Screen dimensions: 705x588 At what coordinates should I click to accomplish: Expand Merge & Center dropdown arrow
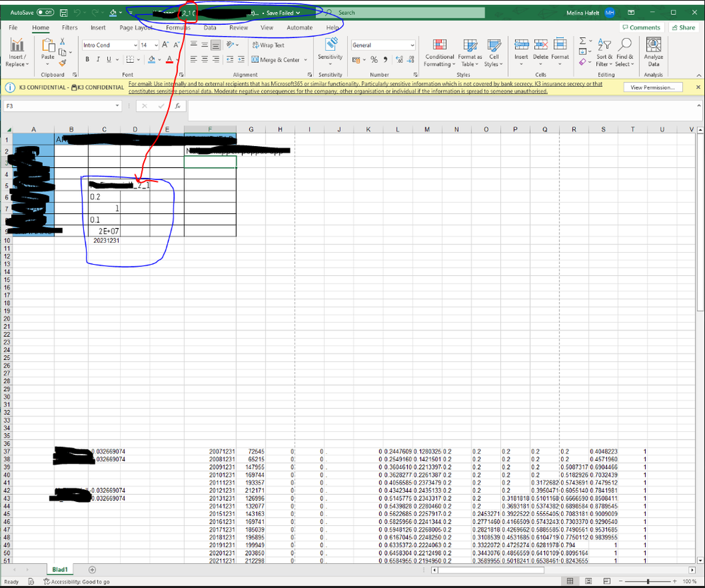click(306, 60)
